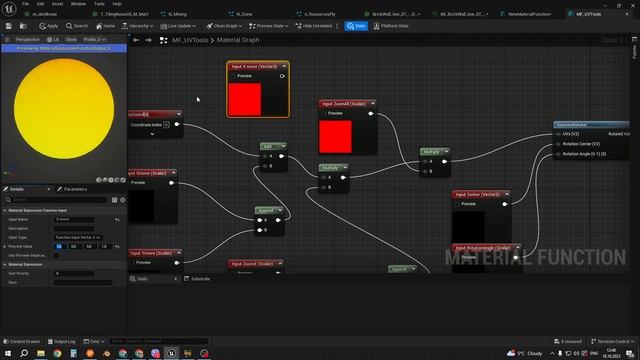Click the Revision Control button

pyautogui.click(x=612, y=342)
